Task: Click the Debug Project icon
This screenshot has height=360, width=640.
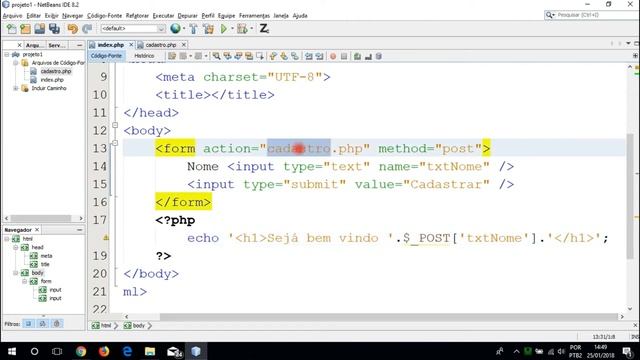Action: [x=242, y=29]
